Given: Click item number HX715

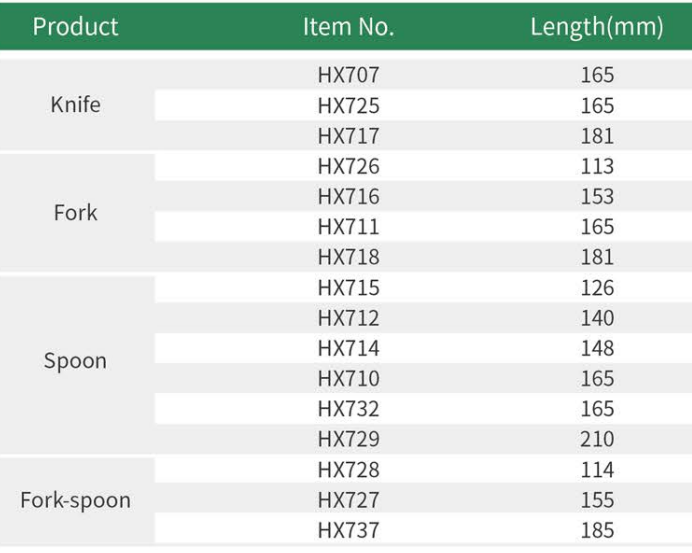Looking at the screenshot, I should [x=348, y=288].
